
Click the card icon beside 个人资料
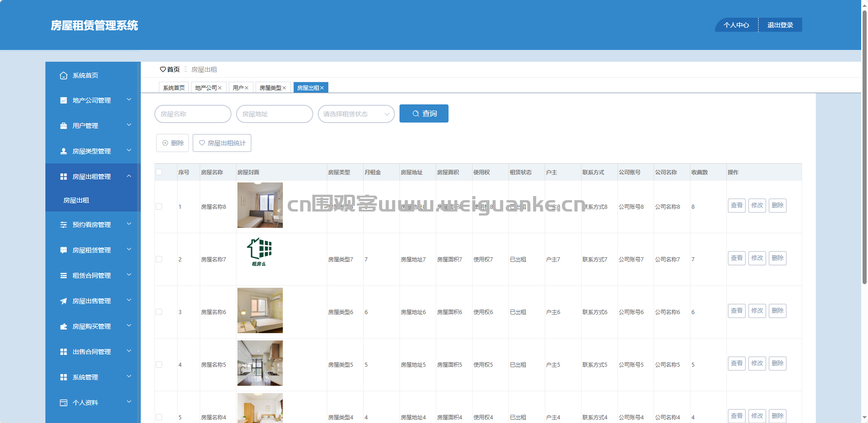pos(64,403)
